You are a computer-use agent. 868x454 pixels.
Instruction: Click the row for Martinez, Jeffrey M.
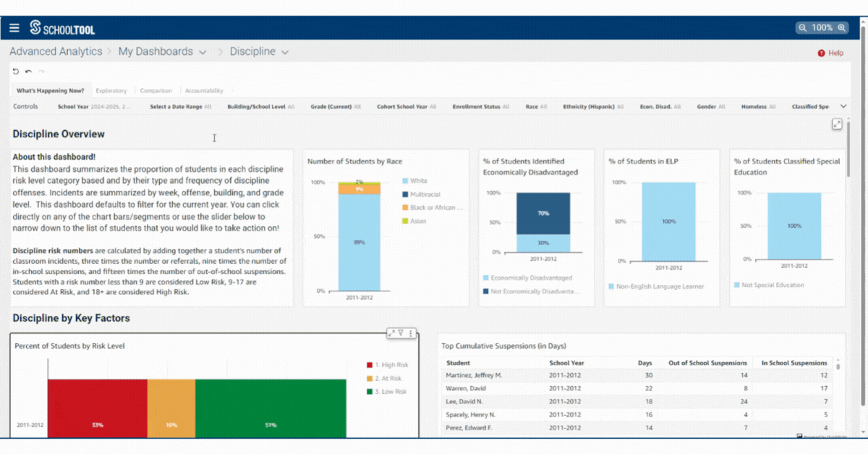(636, 375)
